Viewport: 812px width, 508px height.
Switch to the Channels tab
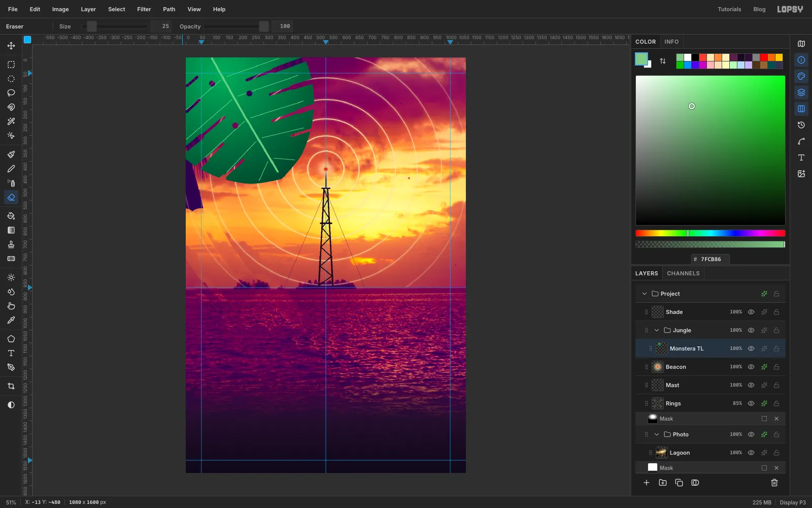point(683,273)
